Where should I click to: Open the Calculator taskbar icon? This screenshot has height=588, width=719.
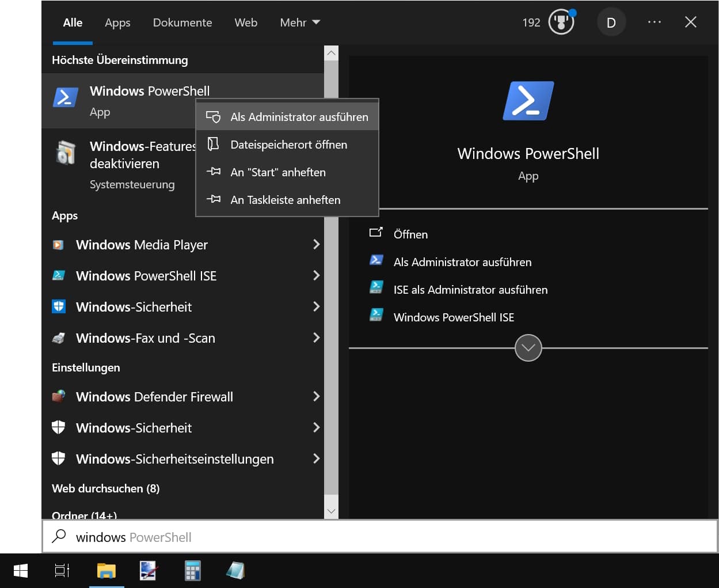[x=193, y=571]
